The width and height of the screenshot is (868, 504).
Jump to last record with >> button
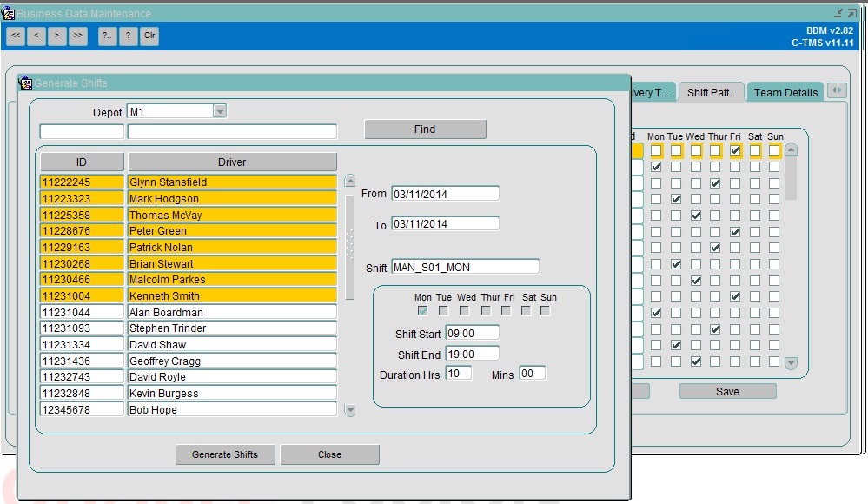click(x=78, y=36)
